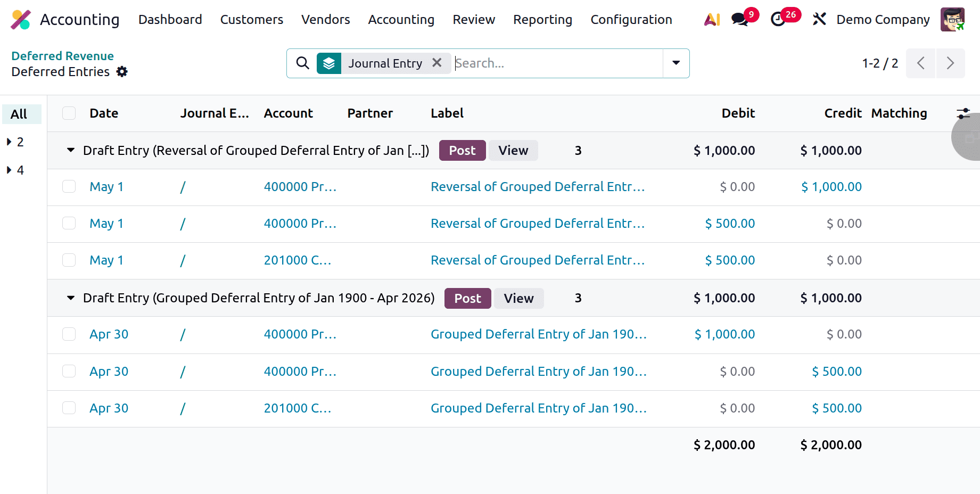Viewport: 980px width, 494px height.
Task: Open the AI assistant icon
Action: (x=712, y=19)
